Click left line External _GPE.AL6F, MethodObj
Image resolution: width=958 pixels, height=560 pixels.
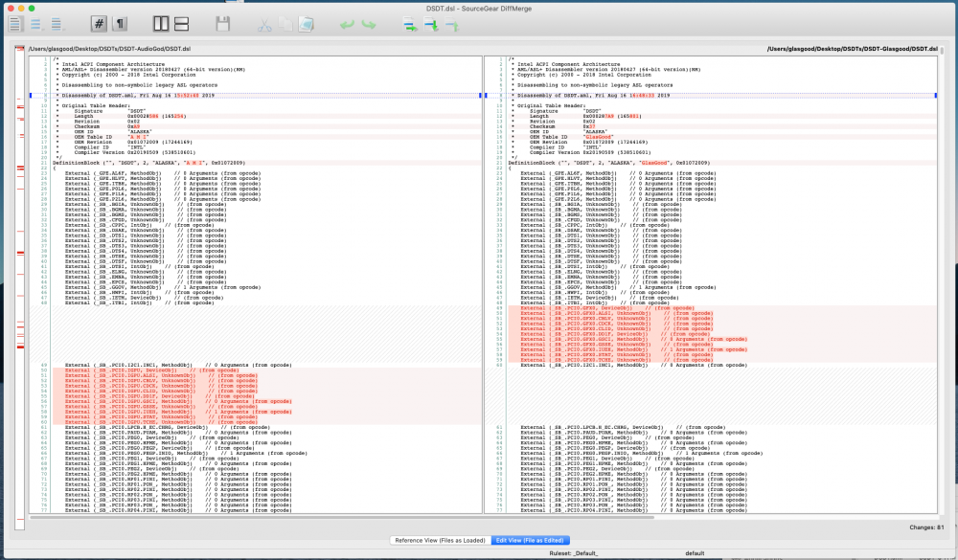pos(163,173)
